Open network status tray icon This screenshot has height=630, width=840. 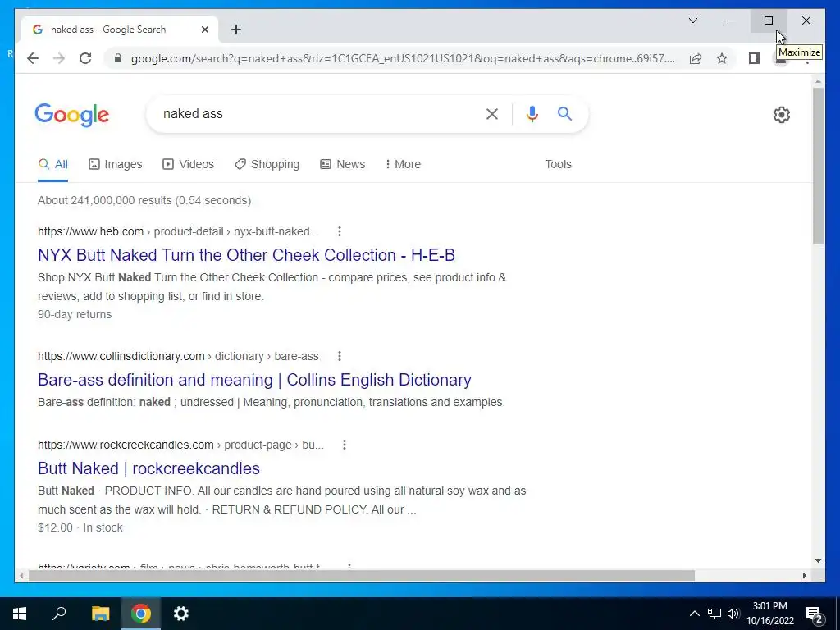[x=714, y=614]
